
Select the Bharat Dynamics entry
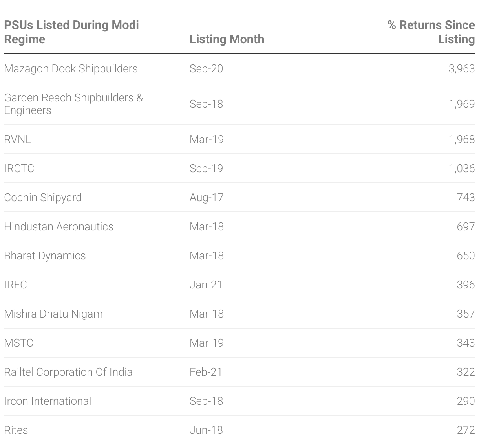pyautogui.click(x=45, y=255)
